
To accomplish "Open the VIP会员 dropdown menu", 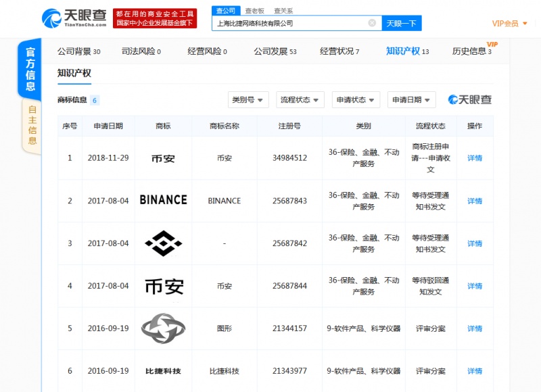I will pyautogui.click(x=509, y=24).
